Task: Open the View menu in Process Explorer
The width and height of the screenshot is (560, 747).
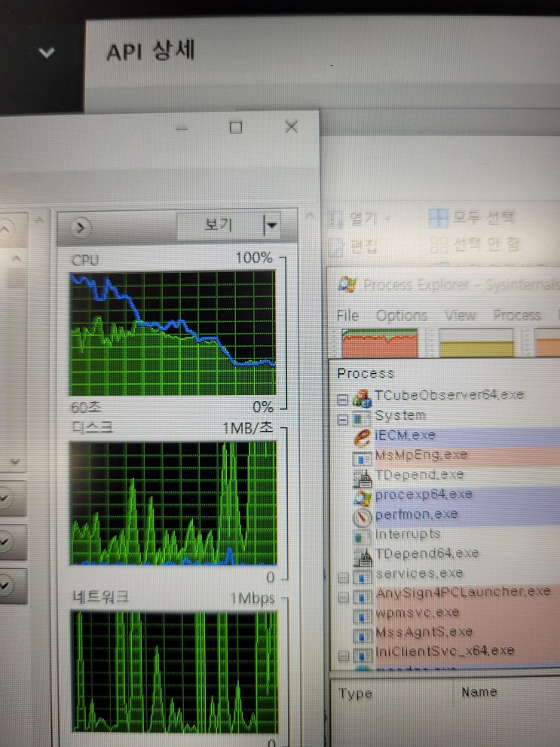Action: pyautogui.click(x=460, y=315)
